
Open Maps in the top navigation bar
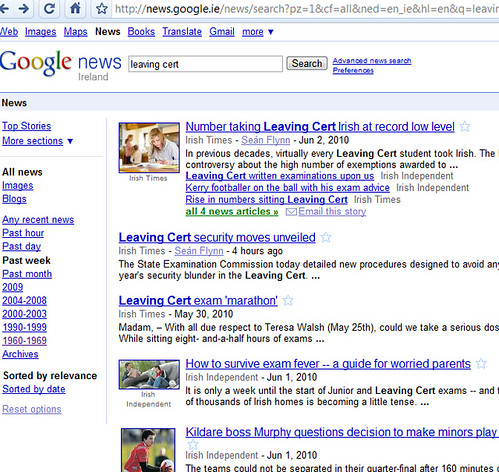tap(76, 32)
